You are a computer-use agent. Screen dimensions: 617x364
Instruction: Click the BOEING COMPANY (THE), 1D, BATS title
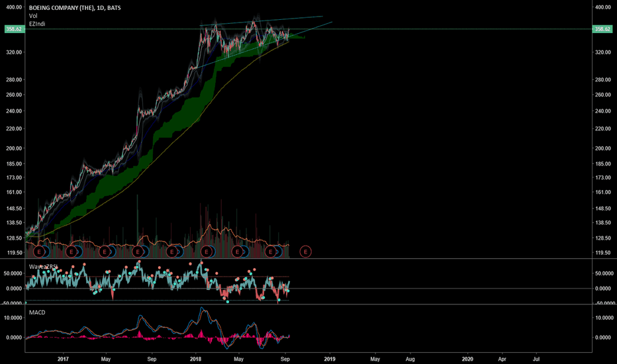[x=75, y=7]
